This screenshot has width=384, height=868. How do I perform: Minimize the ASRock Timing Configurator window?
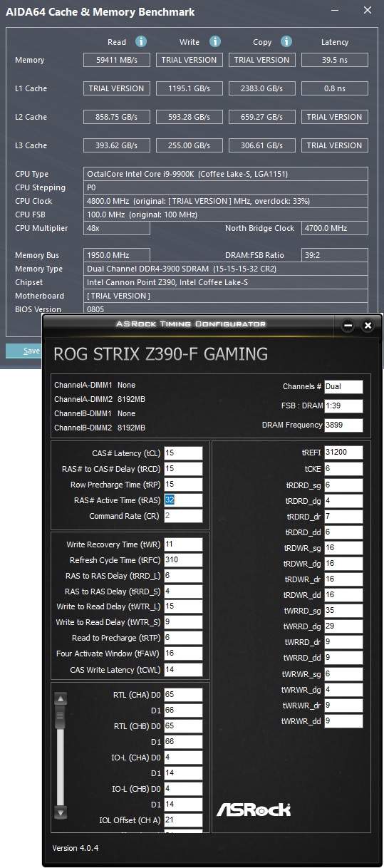(348, 326)
